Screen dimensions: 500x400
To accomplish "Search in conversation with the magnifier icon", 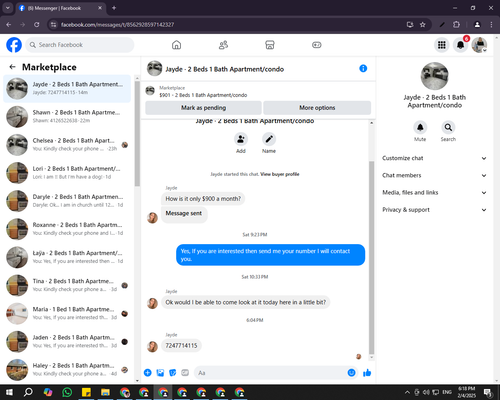I will pos(448,127).
